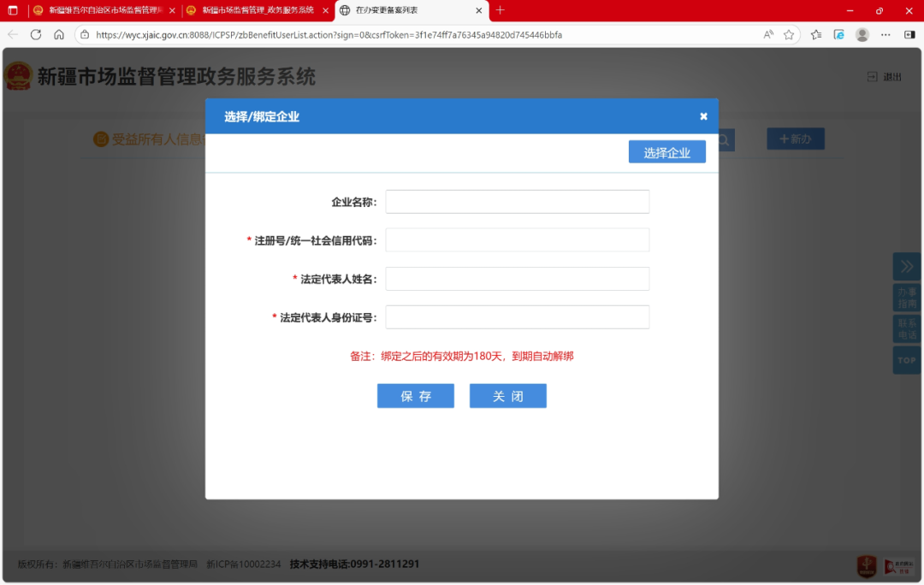This screenshot has height=585, width=924.
Task: Open the read aloud icon in address bar
Action: (x=768, y=35)
